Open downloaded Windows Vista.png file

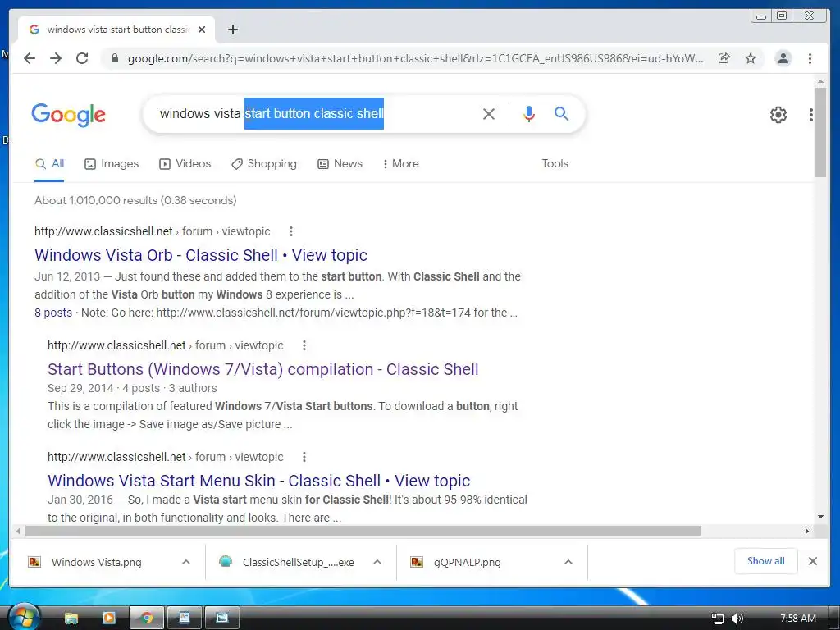[x=97, y=562]
